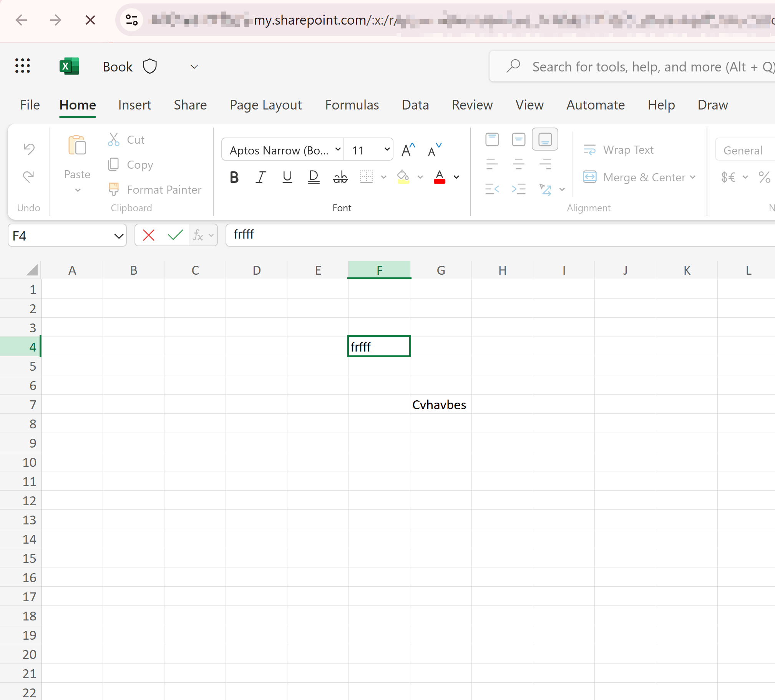Image resolution: width=775 pixels, height=700 pixels.
Task: Expand the font color dropdown arrow
Action: point(456,177)
